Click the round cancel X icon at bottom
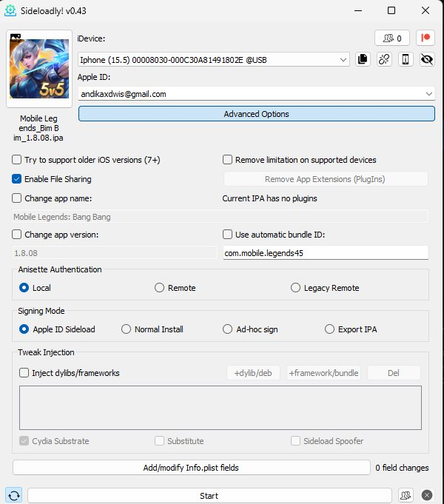 [427, 495]
